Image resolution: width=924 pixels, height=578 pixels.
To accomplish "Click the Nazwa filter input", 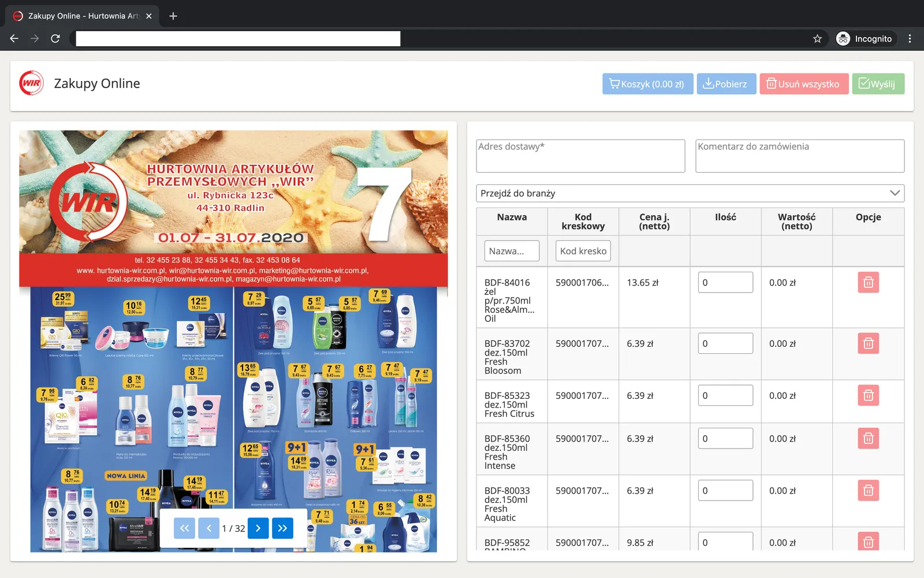I will tap(512, 251).
